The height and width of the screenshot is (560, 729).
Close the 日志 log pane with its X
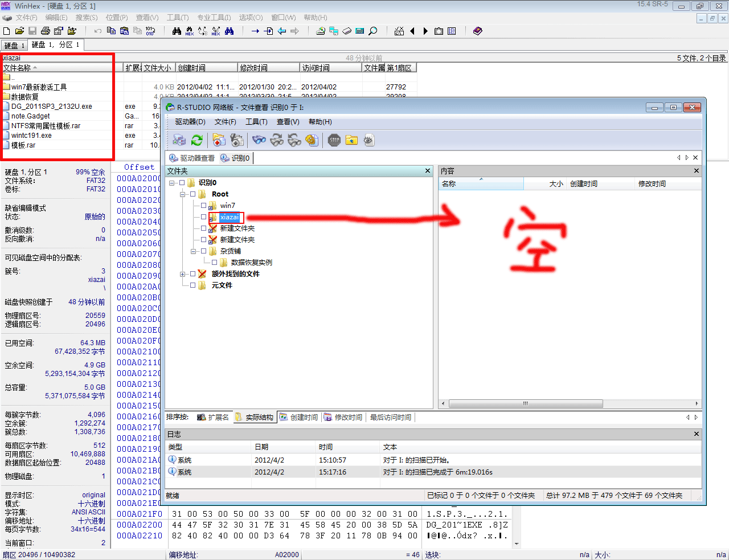(x=696, y=434)
